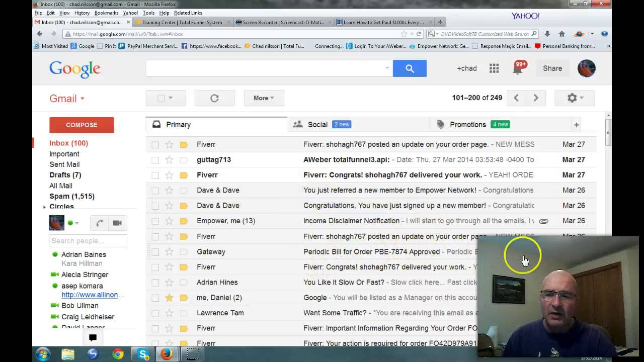
Task: Start a phone call from chat panel
Action: (x=100, y=223)
